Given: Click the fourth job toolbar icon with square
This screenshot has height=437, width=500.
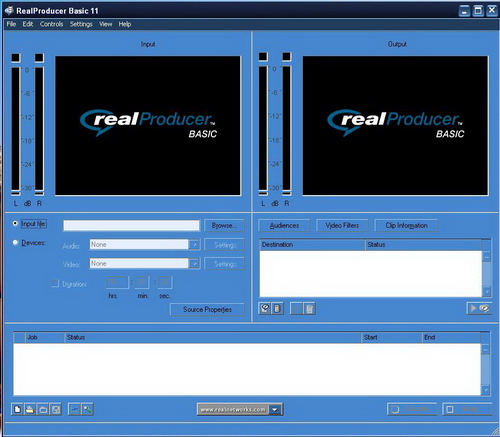Looking at the screenshot, I should pyautogui.click(x=56, y=409).
